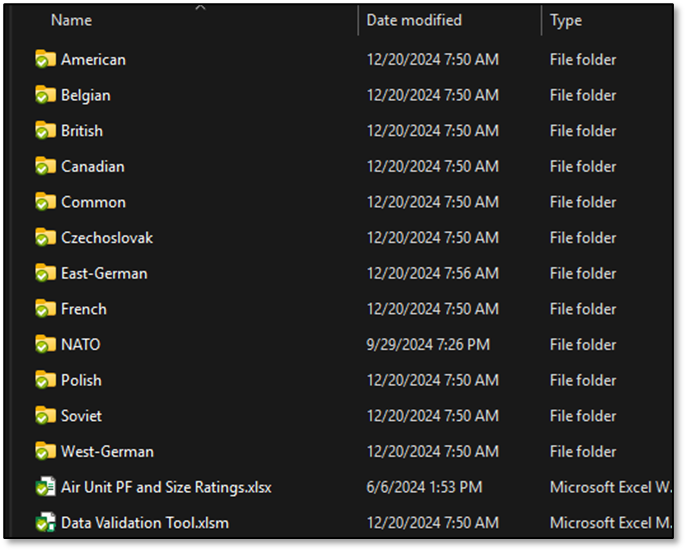Viewport: 687px width, 551px height.
Task: Select the East-German folder name
Action: coord(104,274)
